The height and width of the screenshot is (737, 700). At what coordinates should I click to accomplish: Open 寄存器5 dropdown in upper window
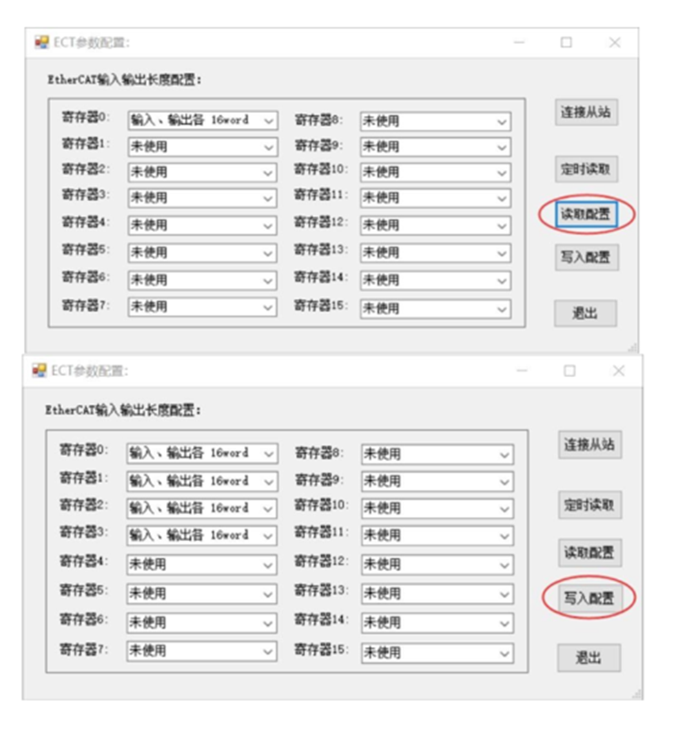coord(203,253)
